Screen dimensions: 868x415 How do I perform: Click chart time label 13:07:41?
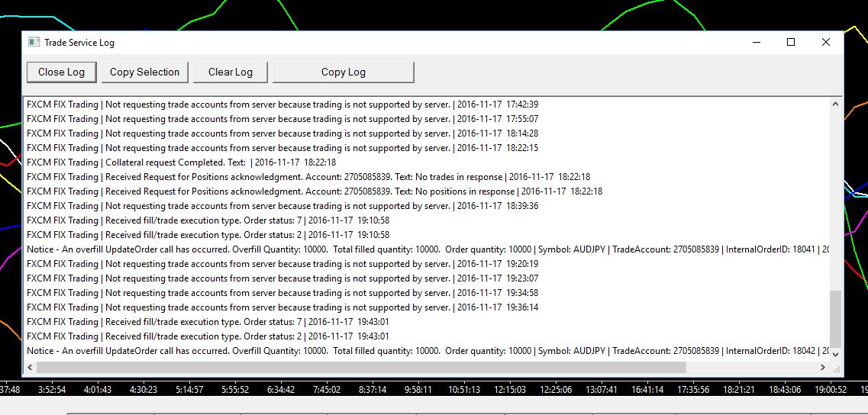point(601,390)
